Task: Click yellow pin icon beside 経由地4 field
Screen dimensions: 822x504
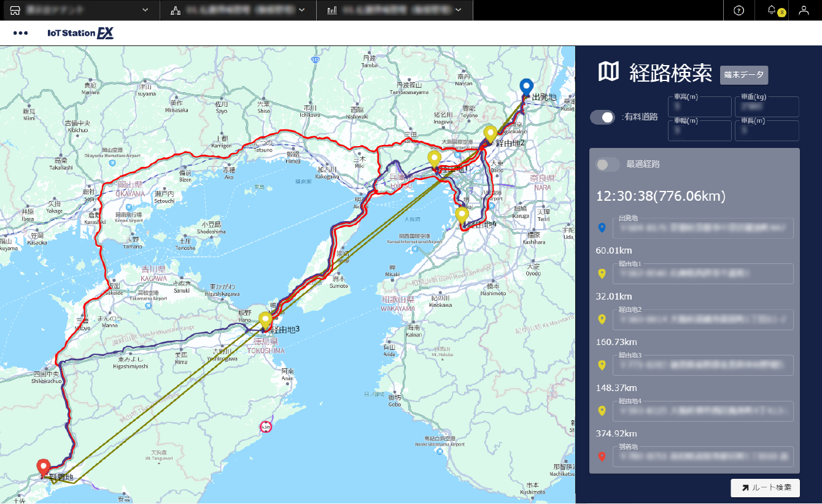Action: coord(602,411)
